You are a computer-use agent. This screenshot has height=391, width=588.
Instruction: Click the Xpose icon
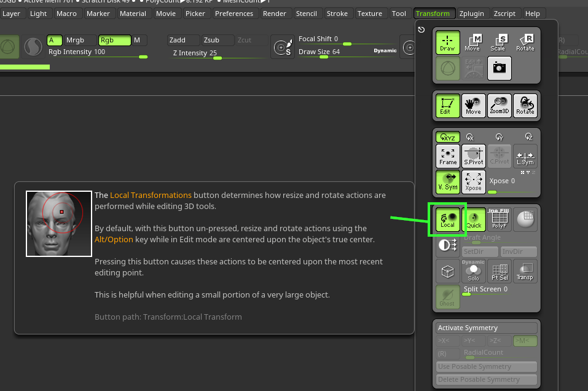(473, 181)
